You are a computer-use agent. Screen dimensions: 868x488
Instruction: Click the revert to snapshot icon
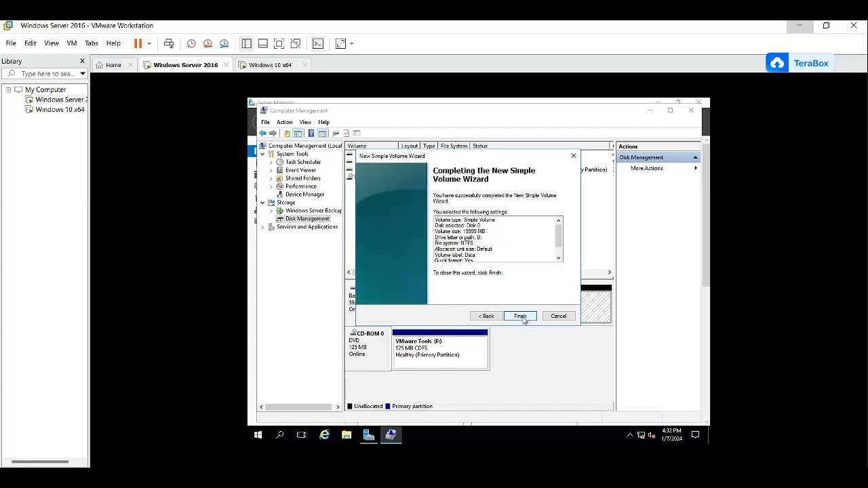point(208,43)
